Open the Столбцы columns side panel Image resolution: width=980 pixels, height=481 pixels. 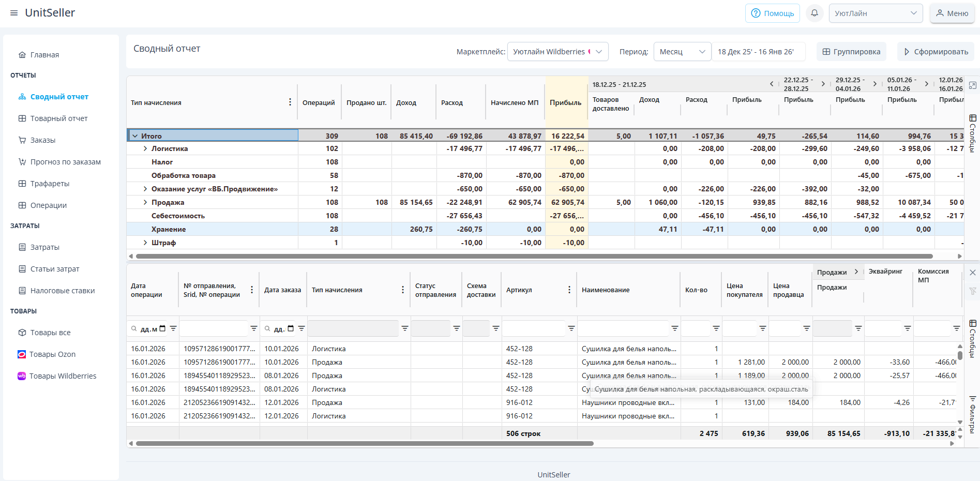[x=972, y=133]
